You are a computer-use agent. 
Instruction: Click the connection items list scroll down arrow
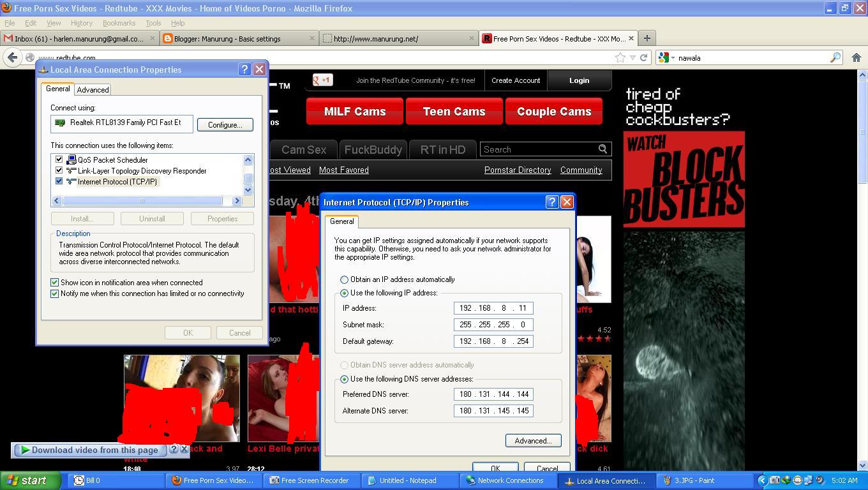pos(248,189)
